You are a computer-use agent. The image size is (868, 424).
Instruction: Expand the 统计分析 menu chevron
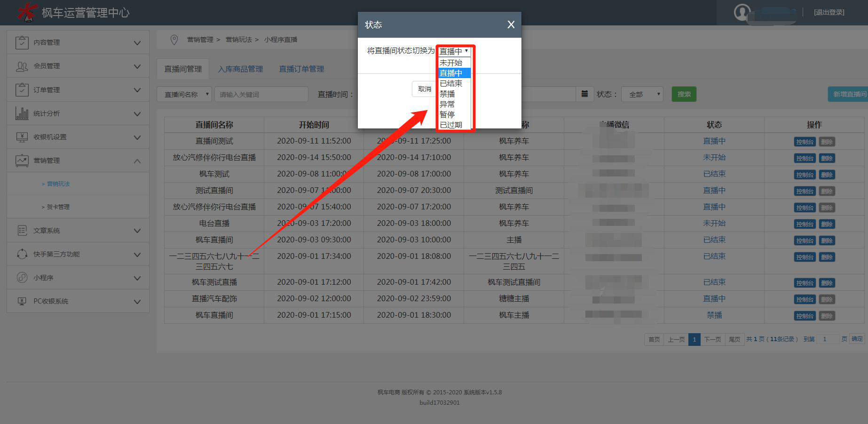click(x=137, y=114)
